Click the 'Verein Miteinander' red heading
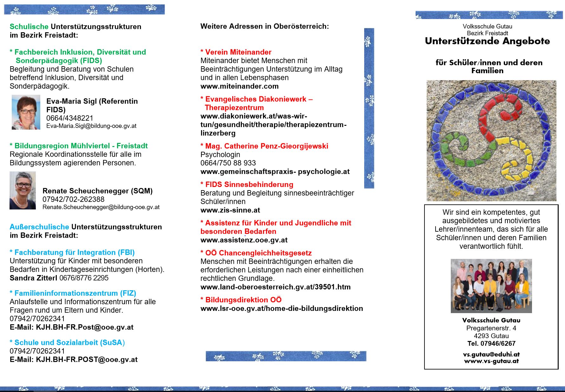565x392 pixels. (x=238, y=52)
